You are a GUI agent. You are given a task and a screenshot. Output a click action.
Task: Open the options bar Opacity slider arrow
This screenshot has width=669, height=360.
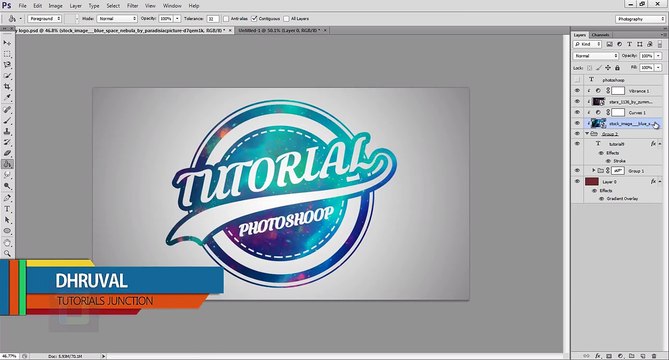point(177,19)
